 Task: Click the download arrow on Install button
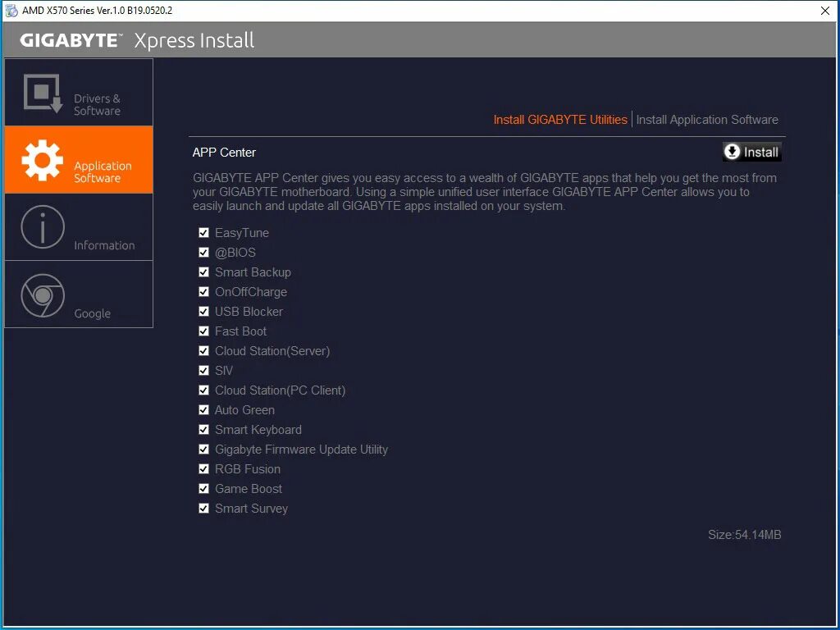732,152
